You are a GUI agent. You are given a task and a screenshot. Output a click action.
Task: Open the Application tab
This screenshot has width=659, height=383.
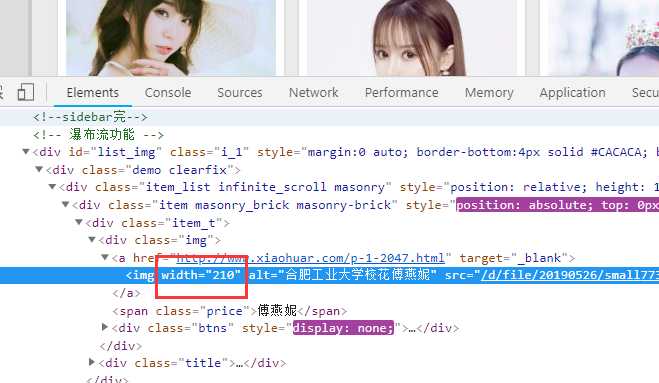[x=572, y=92]
